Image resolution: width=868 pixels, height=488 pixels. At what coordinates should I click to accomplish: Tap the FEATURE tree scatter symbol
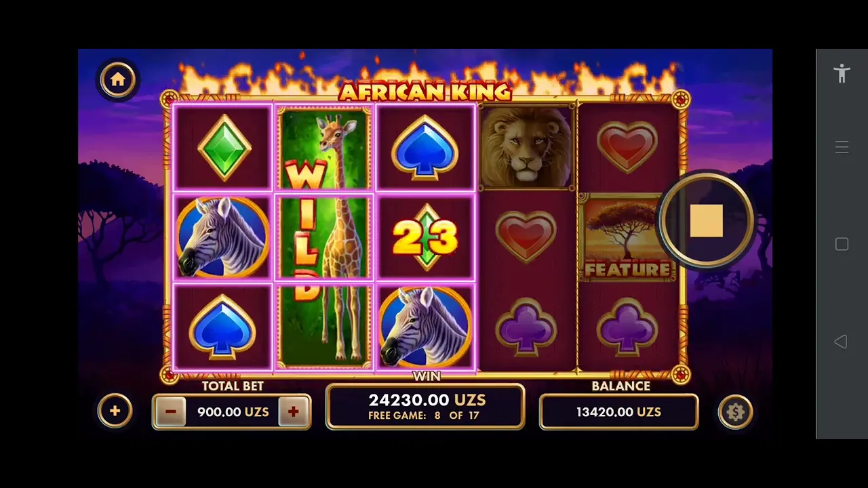point(626,237)
